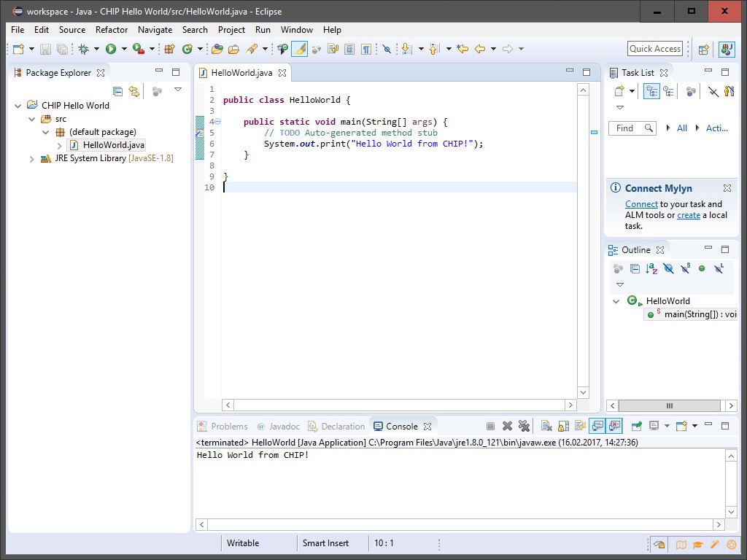Click the Connect link in Mylyn
Image resolution: width=747 pixels, height=560 pixels.
click(641, 204)
